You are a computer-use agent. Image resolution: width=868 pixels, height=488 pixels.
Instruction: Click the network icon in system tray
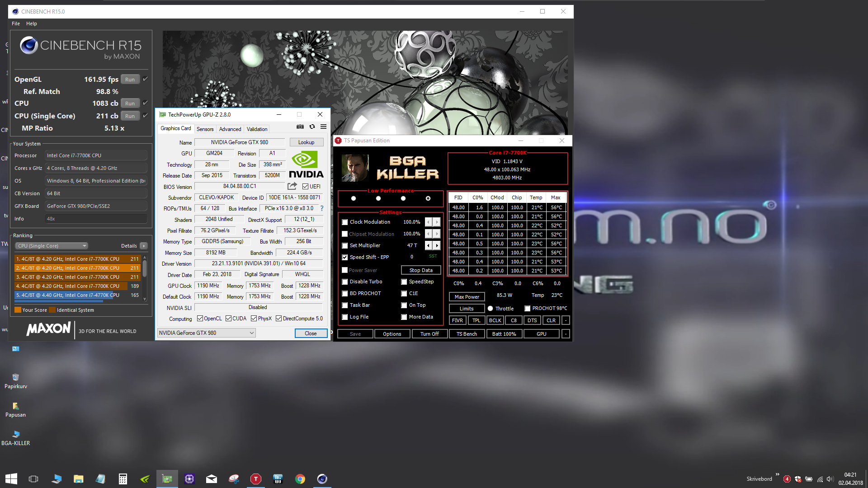pos(820,479)
